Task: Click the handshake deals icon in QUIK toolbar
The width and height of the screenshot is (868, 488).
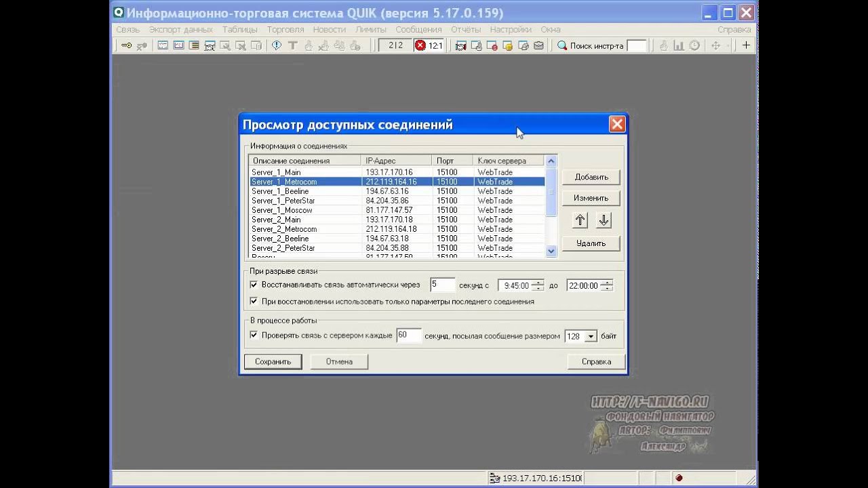Action: tap(461, 46)
